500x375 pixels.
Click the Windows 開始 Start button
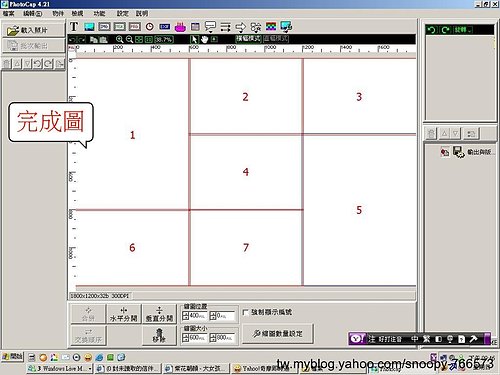13,357
